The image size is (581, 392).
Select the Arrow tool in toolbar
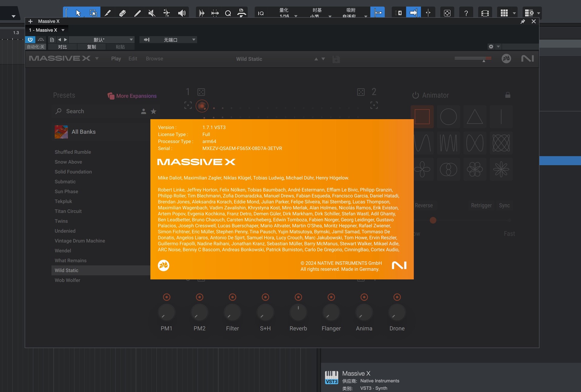[78, 13]
